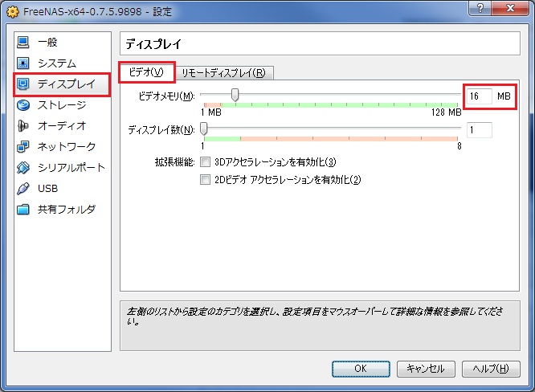Click the ビデオメモリ(M): label
The width and height of the screenshot is (535, 392).
tap(166, 96)
